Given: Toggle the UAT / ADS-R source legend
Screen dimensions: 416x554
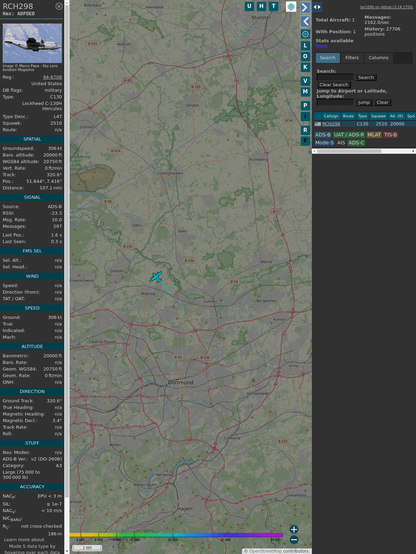Looking at the screenshot, I should (x=348, y=135).
